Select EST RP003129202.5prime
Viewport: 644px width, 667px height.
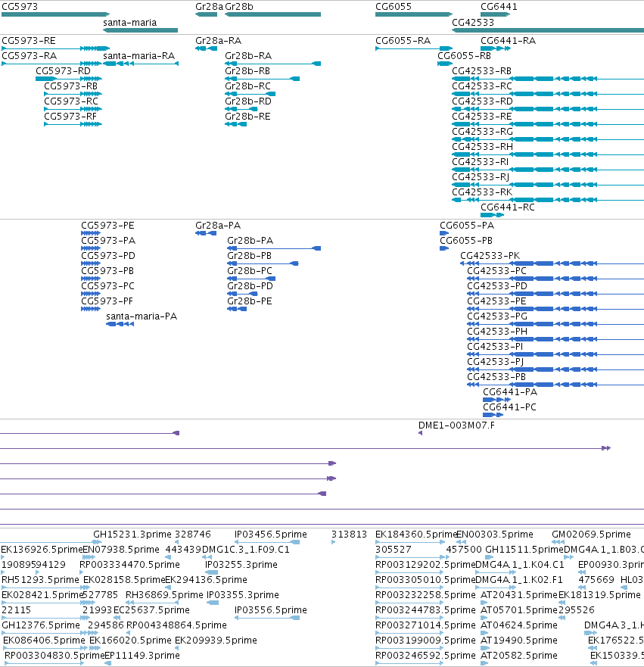pyautogui.click(x=410, y=572)
